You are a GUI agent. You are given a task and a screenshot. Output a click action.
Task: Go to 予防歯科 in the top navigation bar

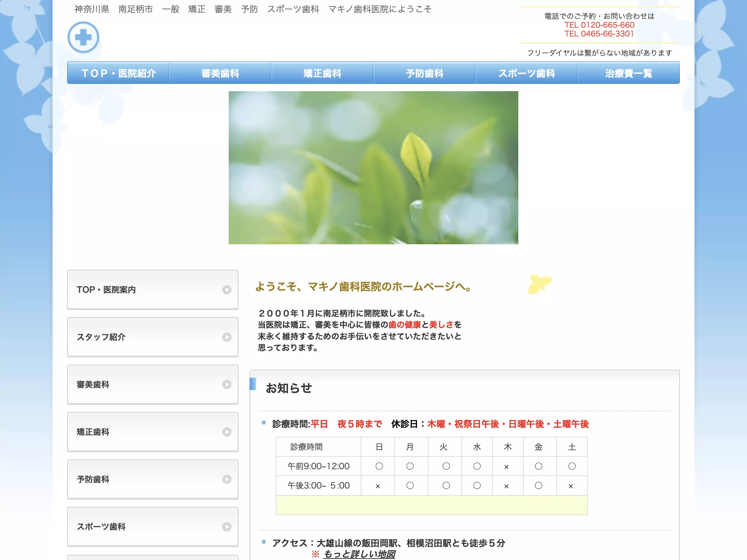tap(425, 73)
